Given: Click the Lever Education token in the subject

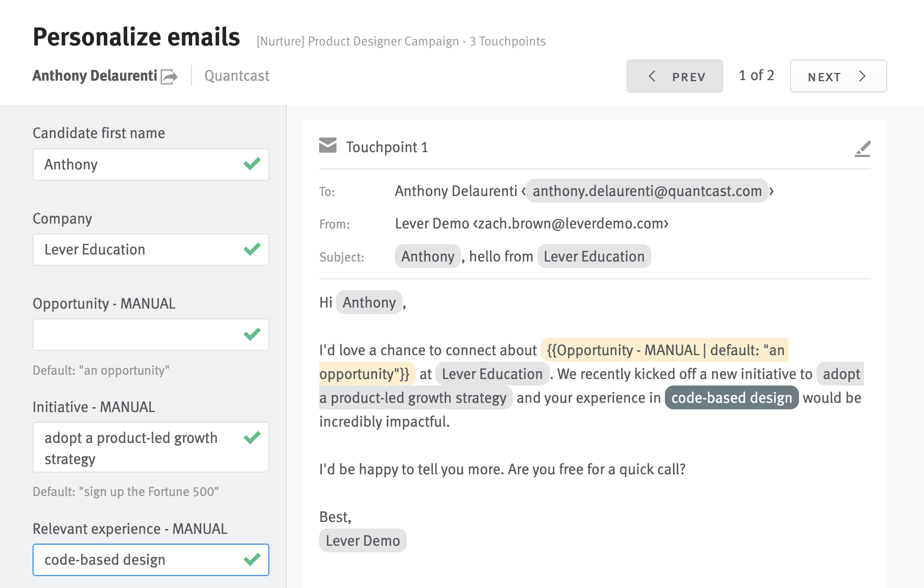Looking at the screenshot, I should (594, 257).
